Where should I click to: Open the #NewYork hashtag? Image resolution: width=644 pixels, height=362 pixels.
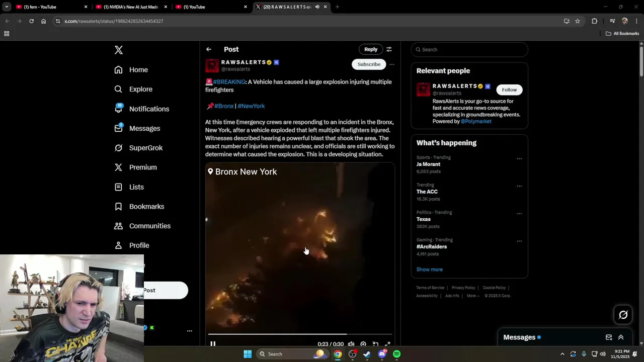pos(251,106)
